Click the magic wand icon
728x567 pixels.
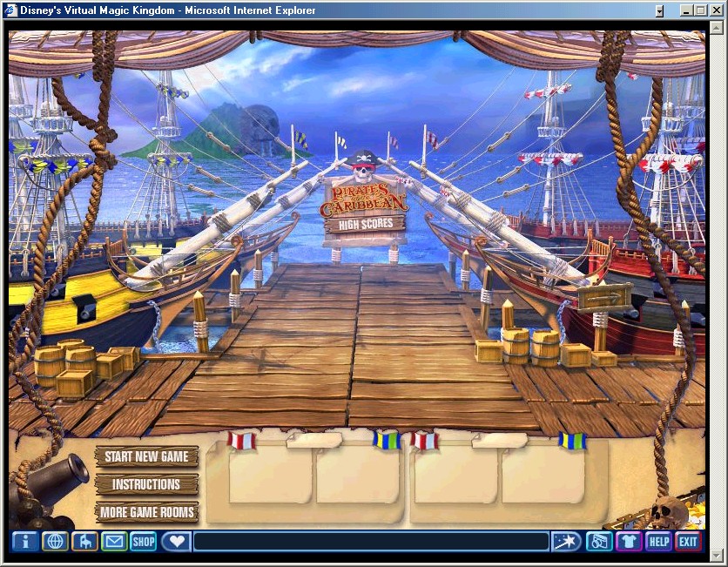click(565, 542)
